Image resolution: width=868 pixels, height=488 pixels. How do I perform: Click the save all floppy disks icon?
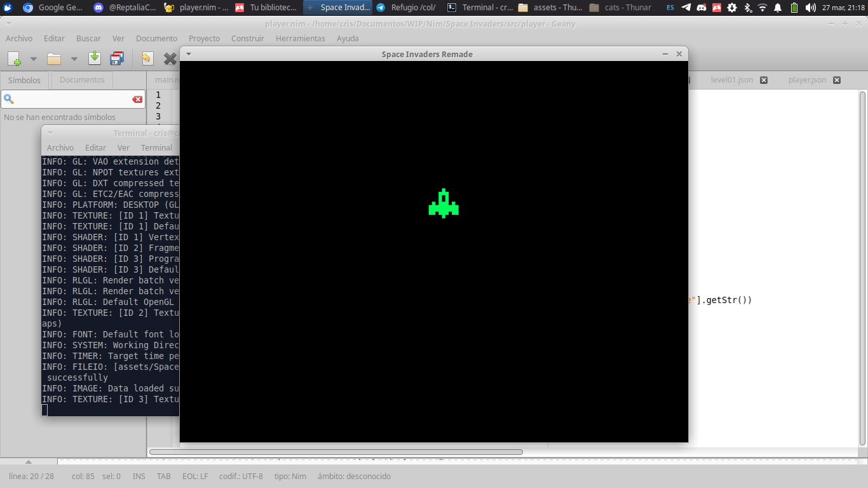pos(117,59)
